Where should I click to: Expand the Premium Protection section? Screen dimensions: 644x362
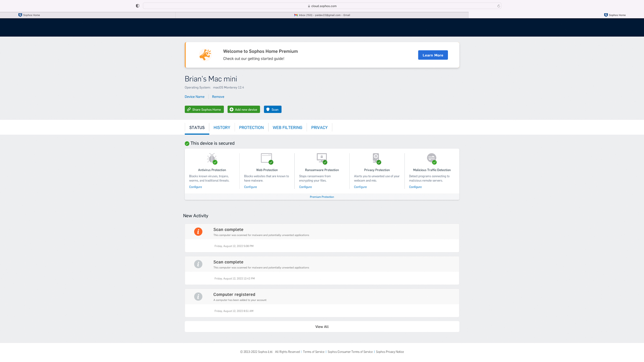(322, 197)
